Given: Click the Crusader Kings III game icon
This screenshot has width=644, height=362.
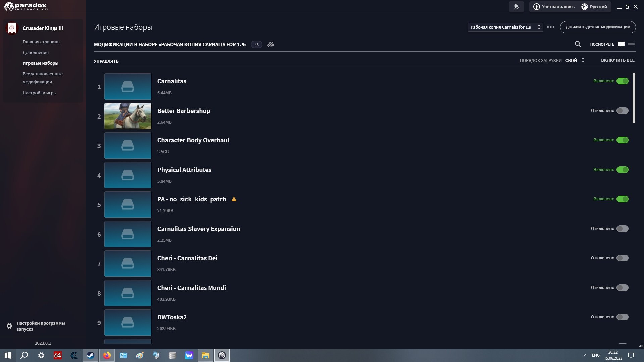Looking at the screenshot, I should [x=12, y=28].
